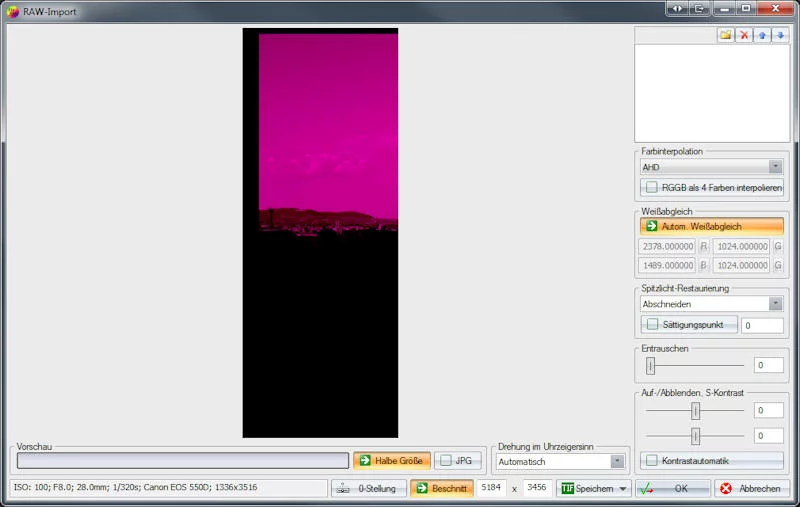The image size is (800, 507).
Task: Click the Sättigungspunkt value field
Action: click(x=762, y=325)
